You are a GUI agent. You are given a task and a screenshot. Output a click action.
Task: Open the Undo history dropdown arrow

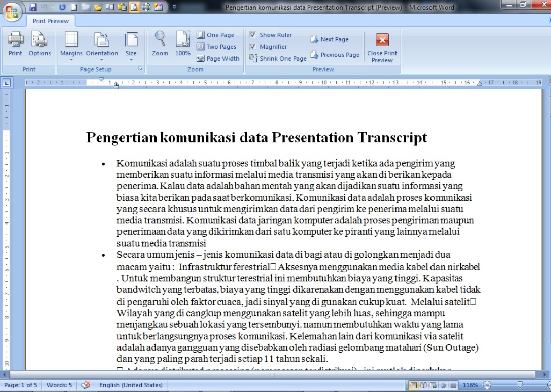pos(52,7)
